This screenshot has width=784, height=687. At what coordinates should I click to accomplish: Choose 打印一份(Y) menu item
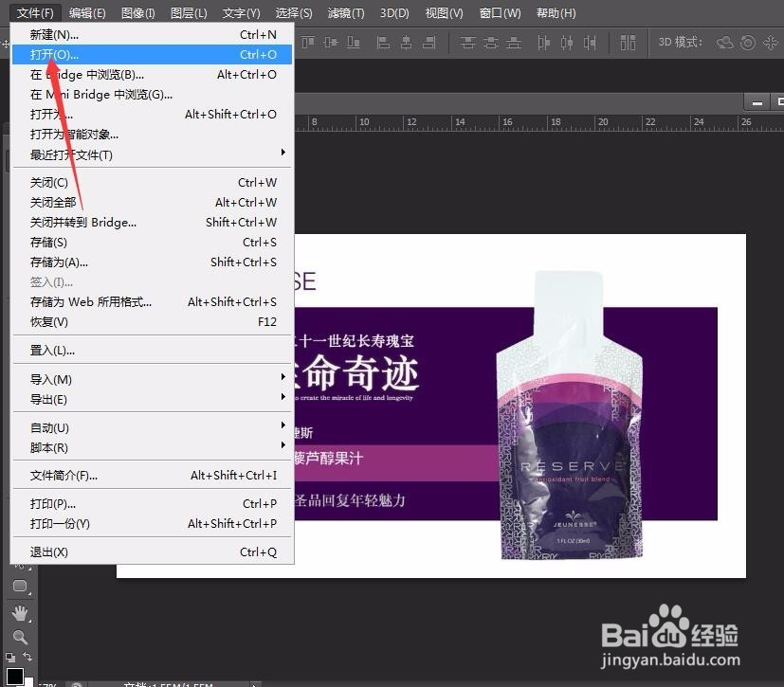(152, 524)
